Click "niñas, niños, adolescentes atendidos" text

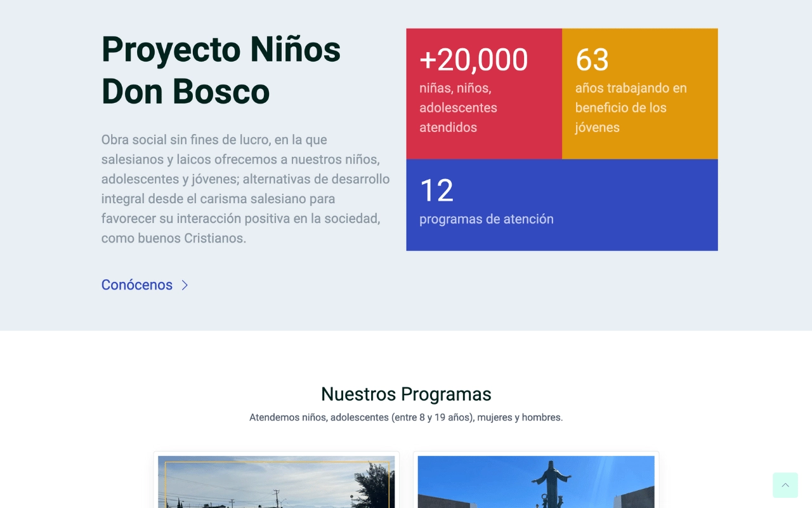pos(458,107)
